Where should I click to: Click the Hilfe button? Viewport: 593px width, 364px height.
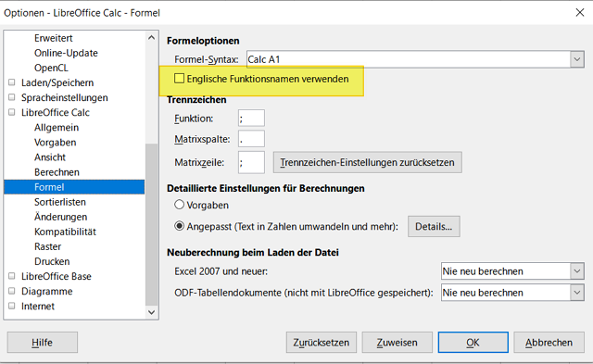[x=43, y=342]
